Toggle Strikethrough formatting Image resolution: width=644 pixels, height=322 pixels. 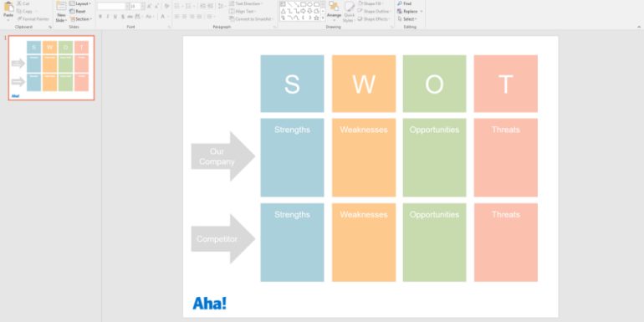[x=130, y=17]
